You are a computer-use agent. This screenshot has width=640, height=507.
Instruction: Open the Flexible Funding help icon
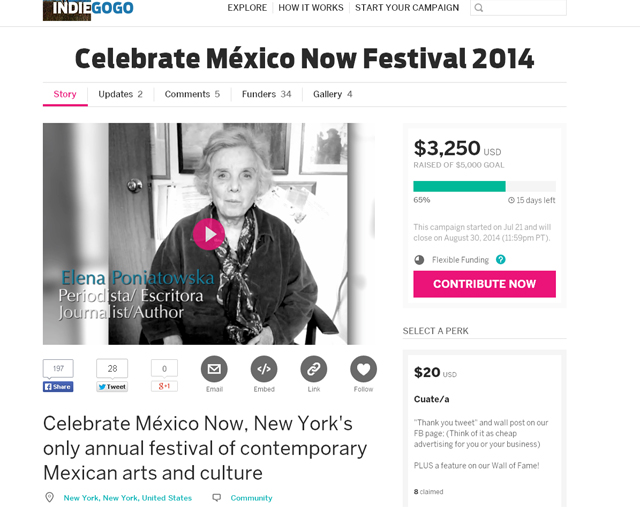501,260
